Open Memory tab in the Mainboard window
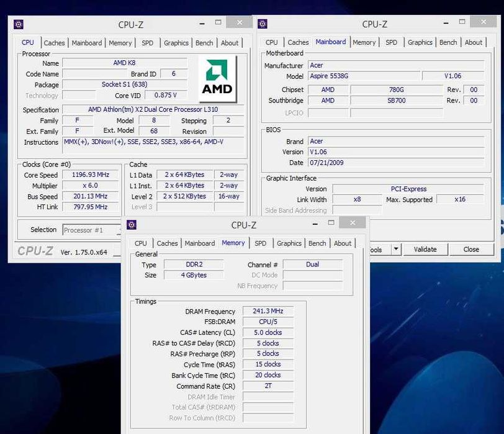The image size is (504, 434). tap(364, 42)
